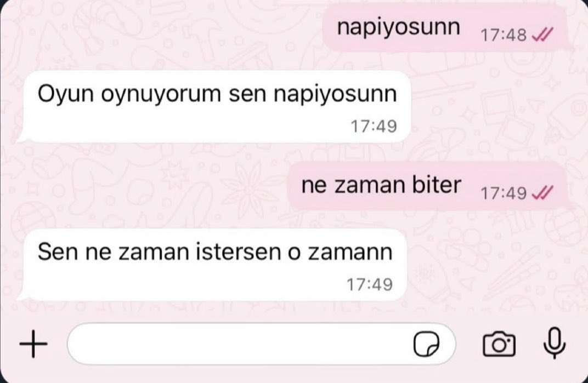Click the word 'Oyun' in received message
This screenshot has height=383, width=588.
(66, 94)
